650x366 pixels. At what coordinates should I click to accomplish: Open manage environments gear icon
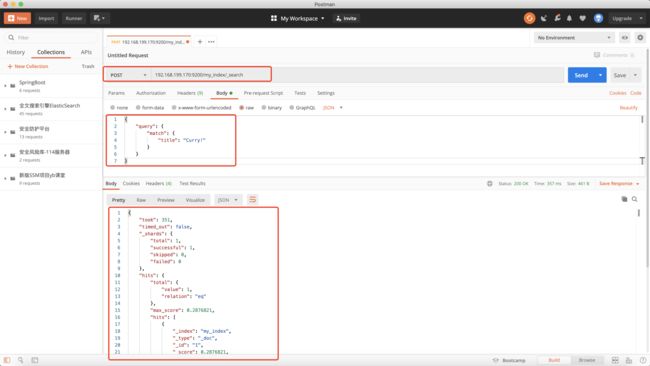pos(640,38)
